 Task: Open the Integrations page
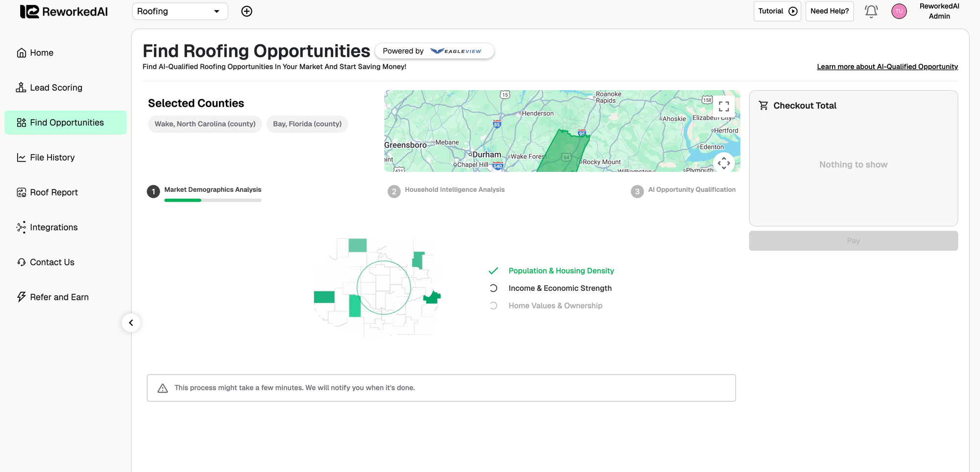[x=53, y=227]
